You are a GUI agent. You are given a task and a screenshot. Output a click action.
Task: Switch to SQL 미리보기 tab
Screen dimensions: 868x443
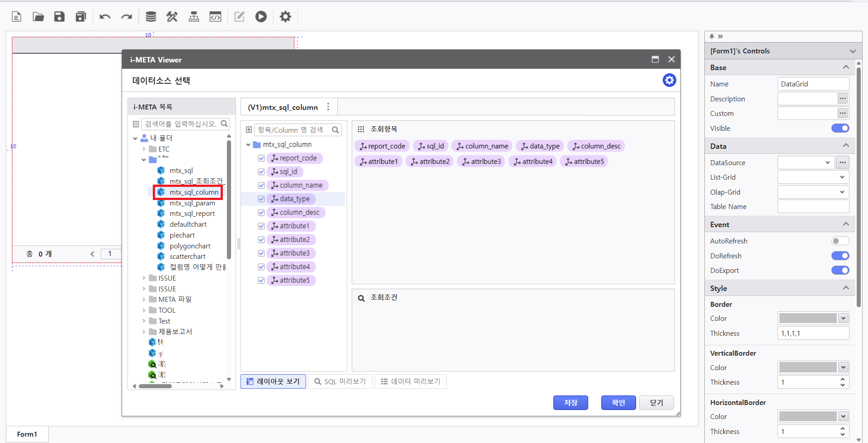coord(340,381)
